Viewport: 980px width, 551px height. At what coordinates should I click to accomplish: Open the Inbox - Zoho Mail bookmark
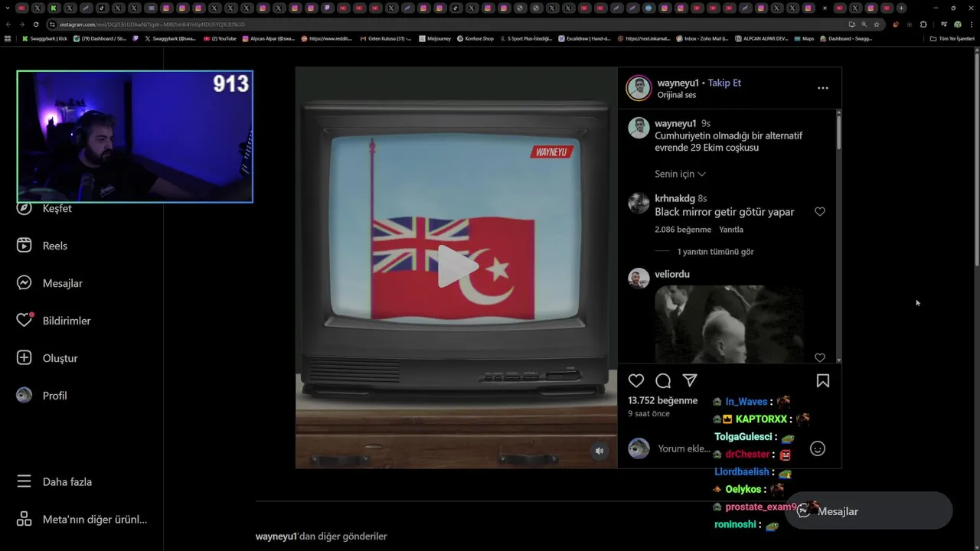(702, 38)
